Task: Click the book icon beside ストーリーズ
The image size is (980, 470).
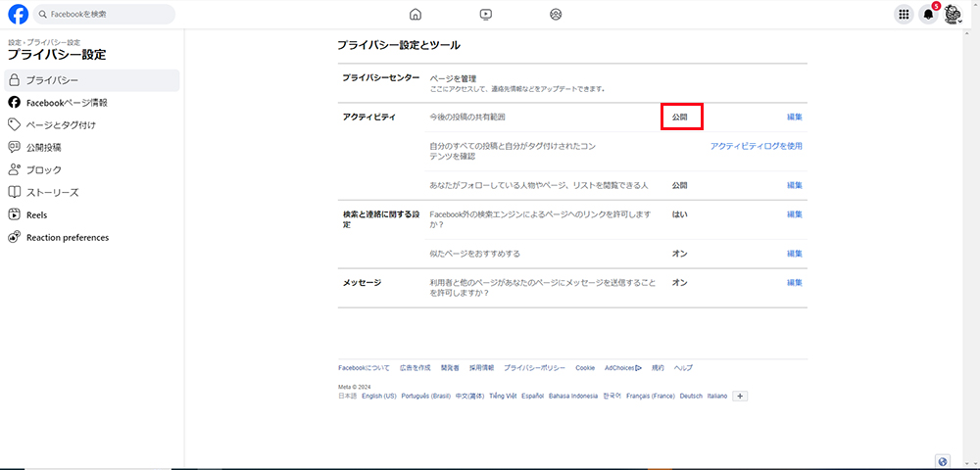Action: click(15, 192)
